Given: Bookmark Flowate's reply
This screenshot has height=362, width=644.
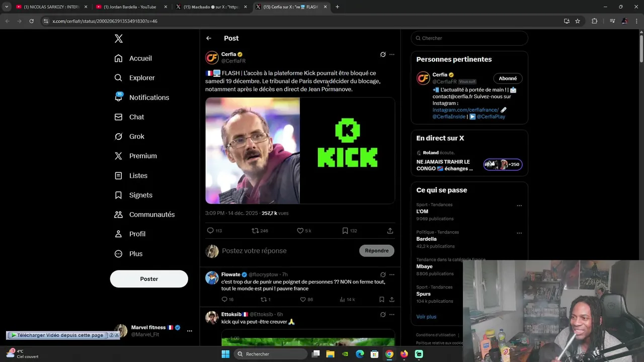Looking at the screenshot, I should 382,300.
